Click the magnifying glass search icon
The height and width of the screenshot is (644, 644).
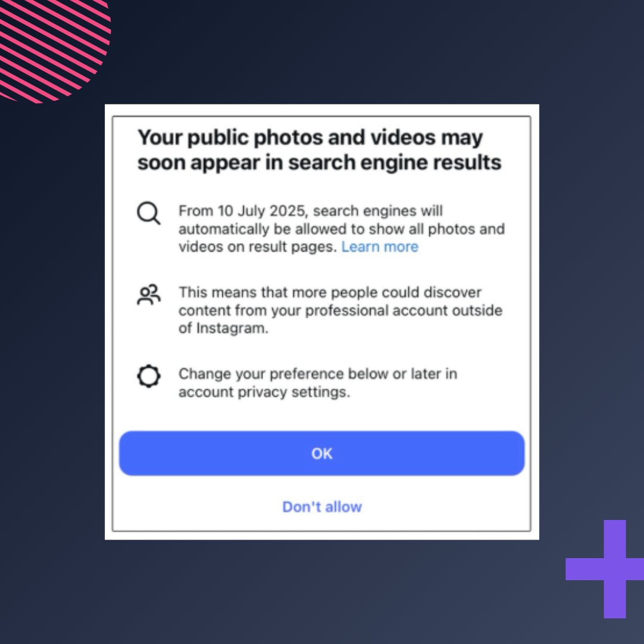(148, 213)
